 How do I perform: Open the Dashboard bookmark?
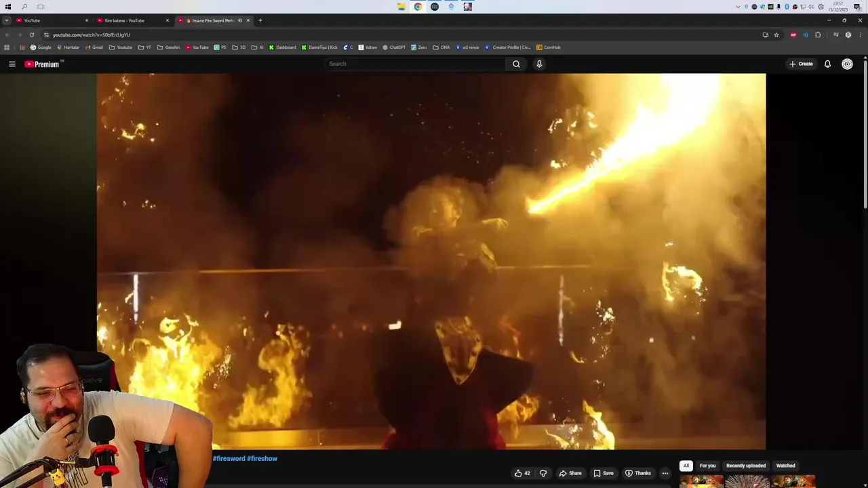pos(282,47)
